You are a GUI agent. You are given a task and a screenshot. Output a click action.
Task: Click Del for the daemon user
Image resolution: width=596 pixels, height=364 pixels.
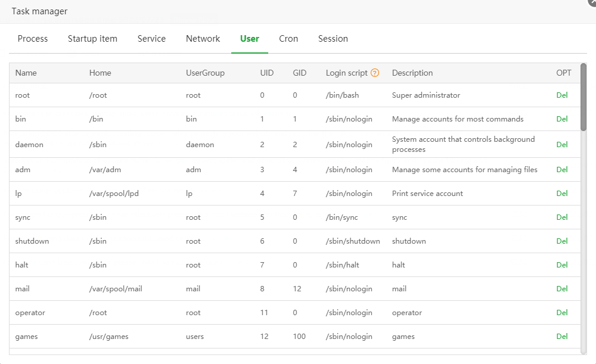pyautogui.click(x=561, y=145)
